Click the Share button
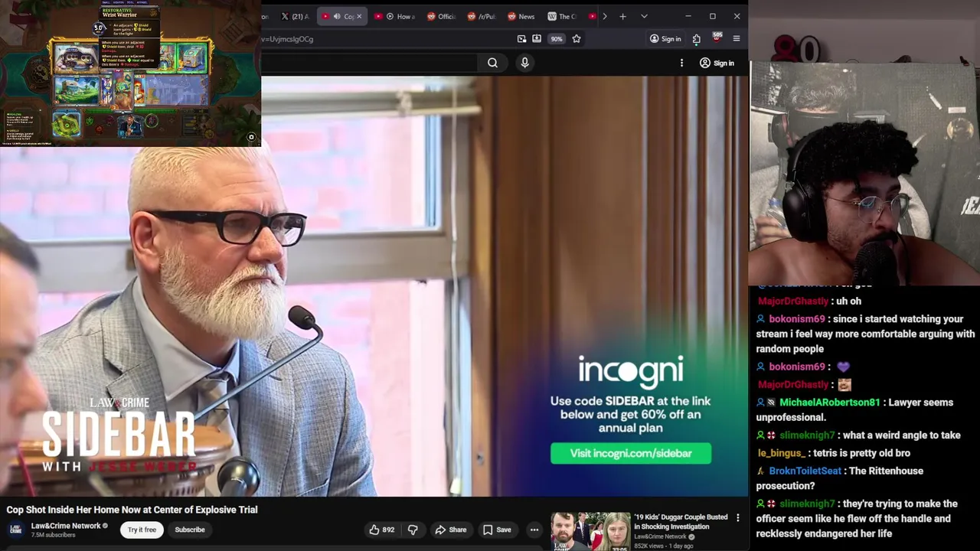 pos(450,530)
